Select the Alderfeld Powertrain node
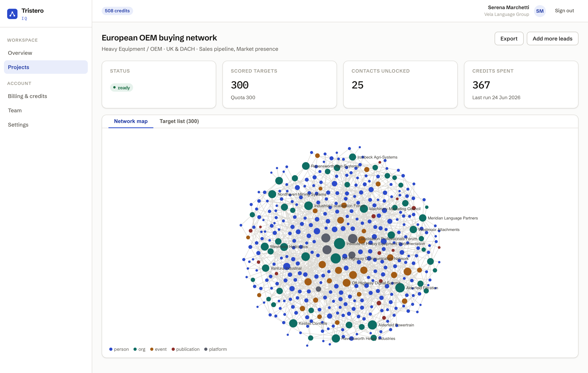Image resolution: width=588 pixels, height=373 pixels. pos(372,325)
